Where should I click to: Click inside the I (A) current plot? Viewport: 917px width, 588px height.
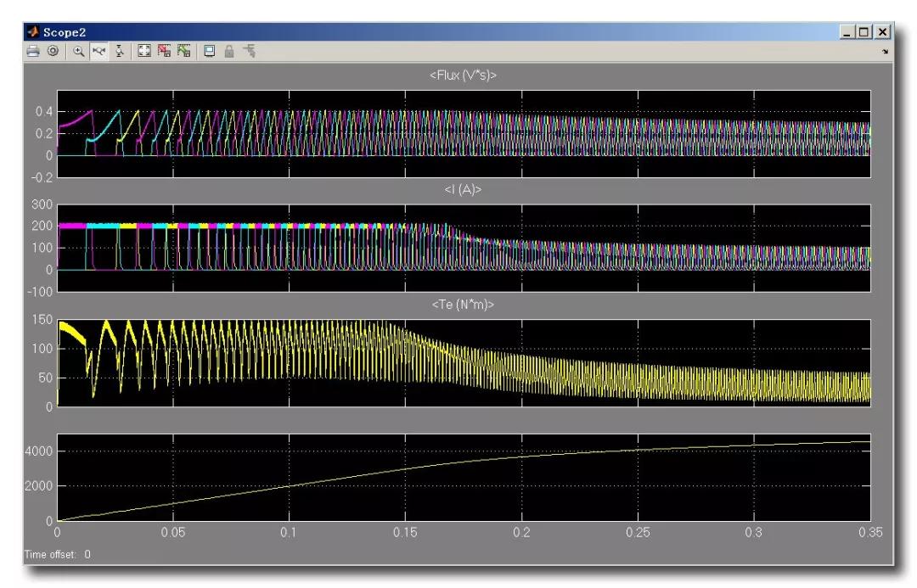(x=463, y=248)
